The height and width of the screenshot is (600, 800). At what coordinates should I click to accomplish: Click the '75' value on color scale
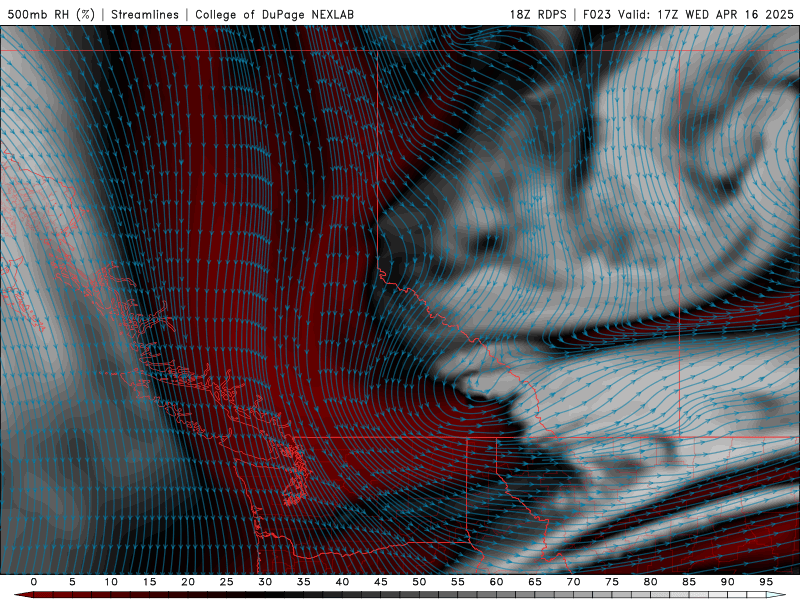(612, 582)
